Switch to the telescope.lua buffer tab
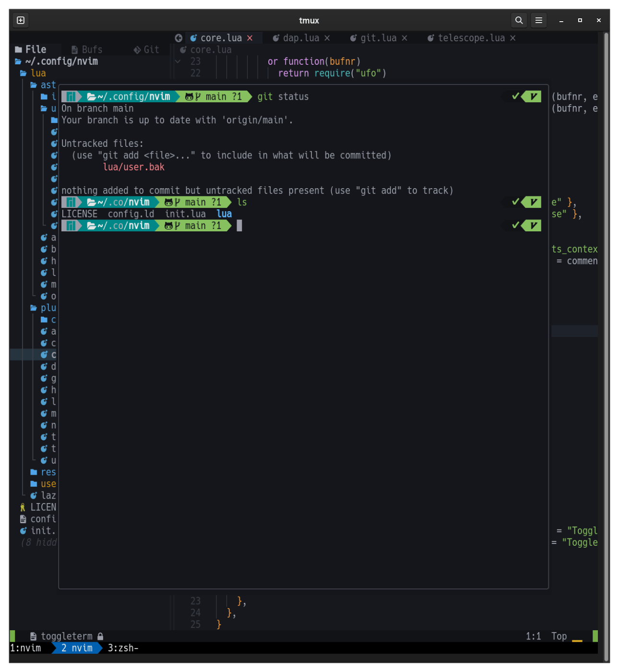This screenshot has width=619, height=672. coord(471,38)
